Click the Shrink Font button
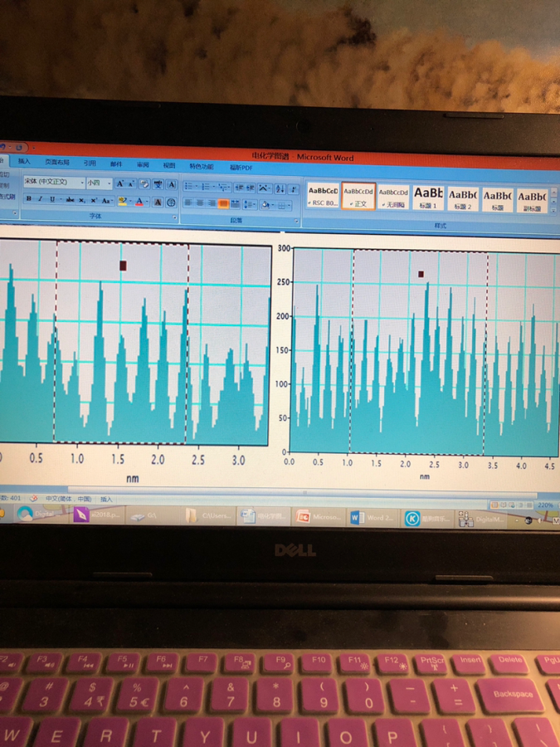 tap(132, 184)
